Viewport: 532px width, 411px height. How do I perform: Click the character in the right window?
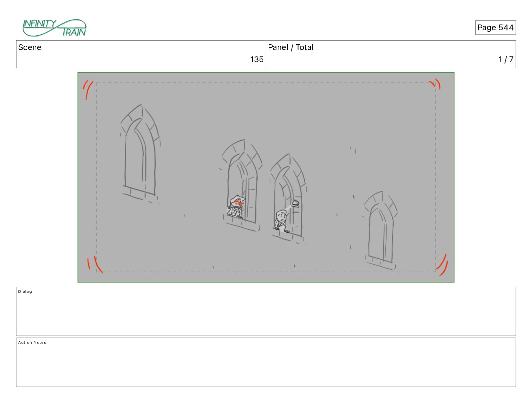click(x=281, y=221)
